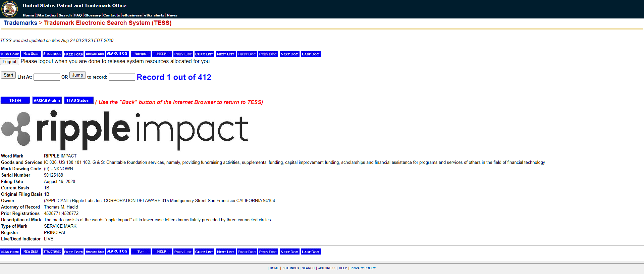This screenshot has height=274, width=644.
Task: Click the USPTO seal logo
Action: tap(10, 9)
